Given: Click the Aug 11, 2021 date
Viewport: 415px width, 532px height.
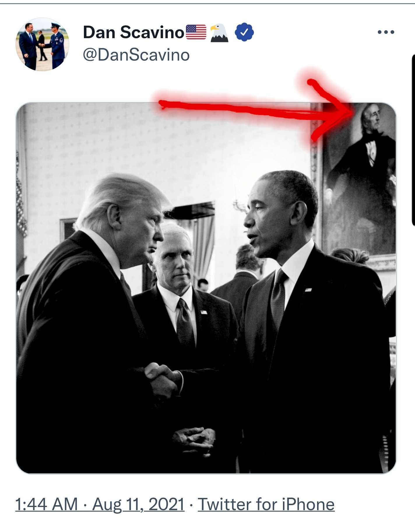Looking at the screenshot, I should (138, 504).
